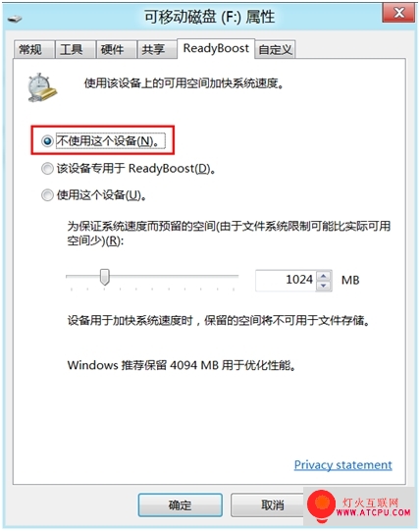Open the Privacy statement link

coord(342,465)
